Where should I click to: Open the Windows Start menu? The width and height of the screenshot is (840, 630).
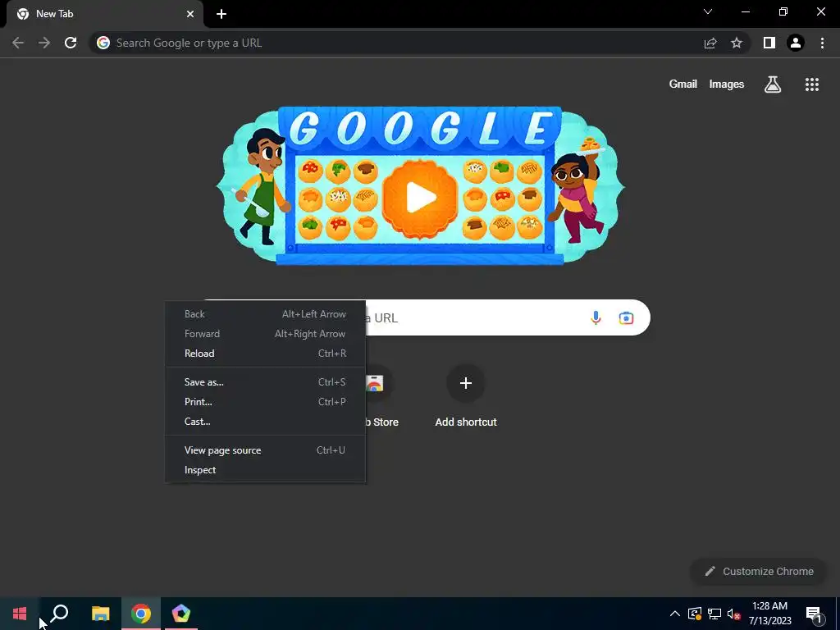tap(20, 614)
